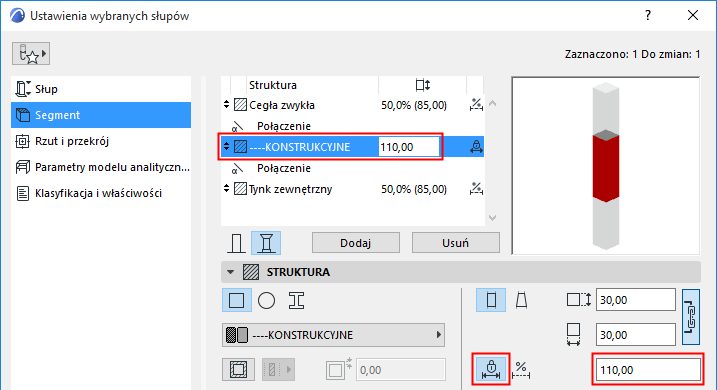Image resolution: width=717 pixels, height=390 pixels.
Task: Click the Struktura column header
Action: coord(273,85)
